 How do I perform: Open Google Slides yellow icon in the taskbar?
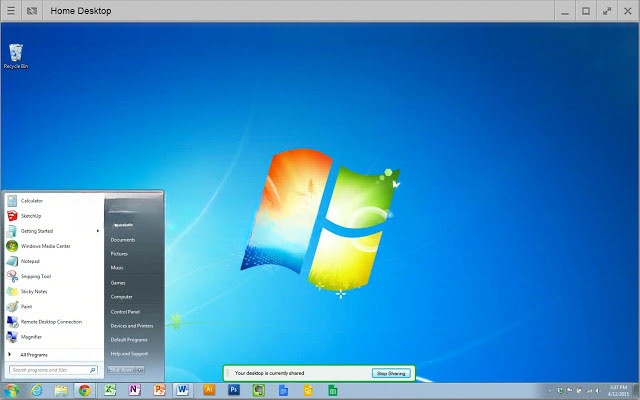[x=308, y=390]
